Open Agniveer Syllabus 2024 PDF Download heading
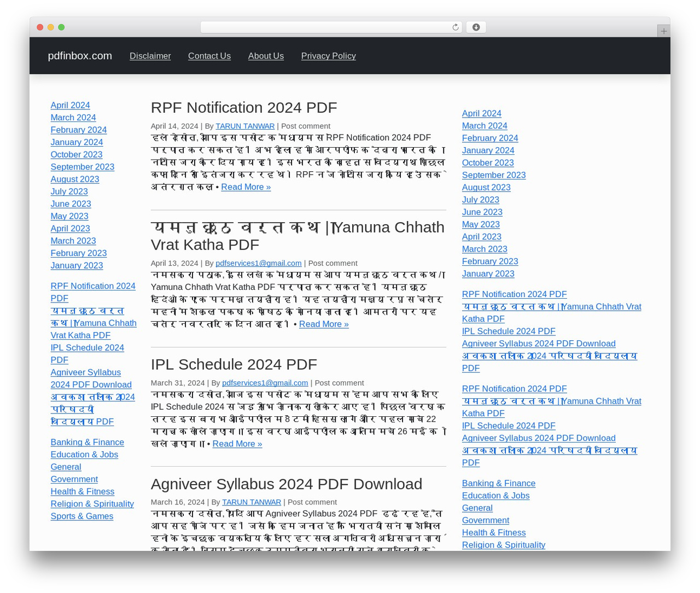 tap(287, 484)
